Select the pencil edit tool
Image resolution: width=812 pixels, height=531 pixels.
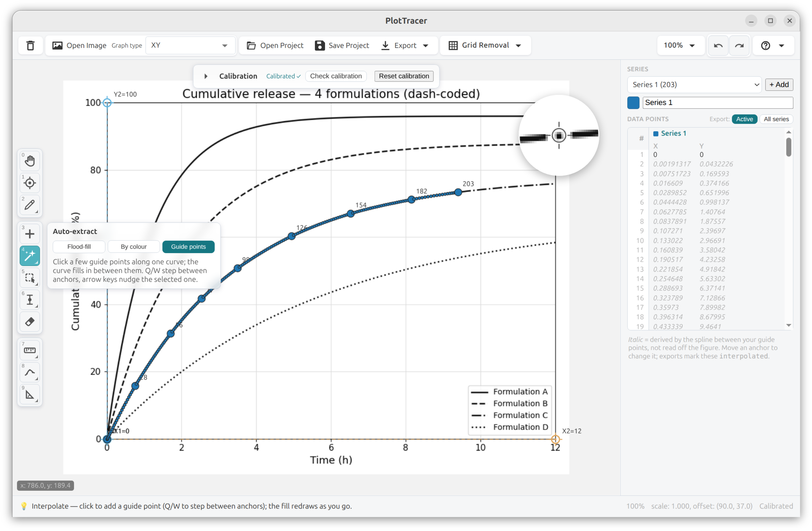pos(30,204)
